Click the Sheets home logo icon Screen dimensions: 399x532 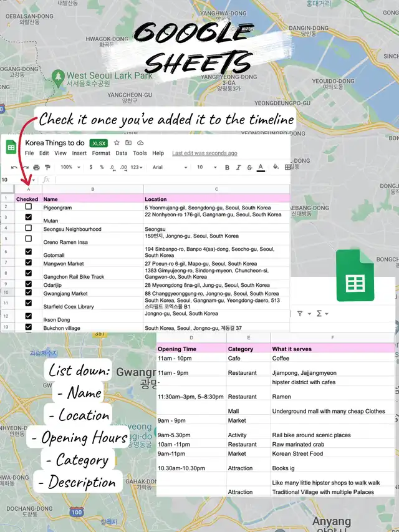point(11,148)
